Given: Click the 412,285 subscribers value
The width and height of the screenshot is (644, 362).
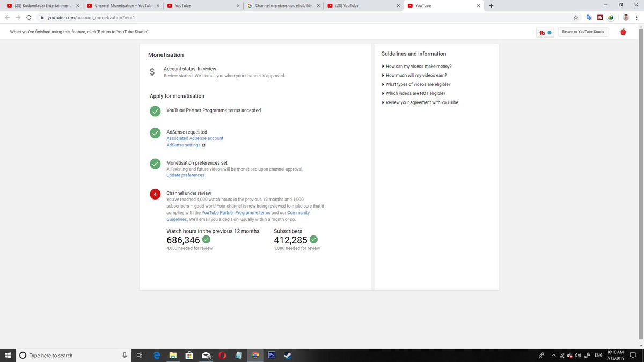Looking at the screenshot, I should (290, 240).
